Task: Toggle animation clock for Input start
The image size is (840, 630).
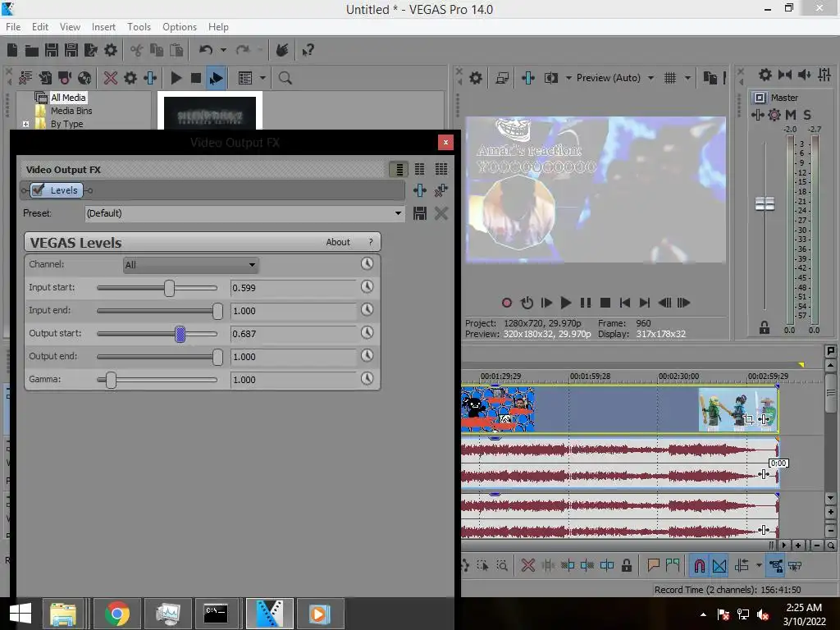Action: [367, 286]
